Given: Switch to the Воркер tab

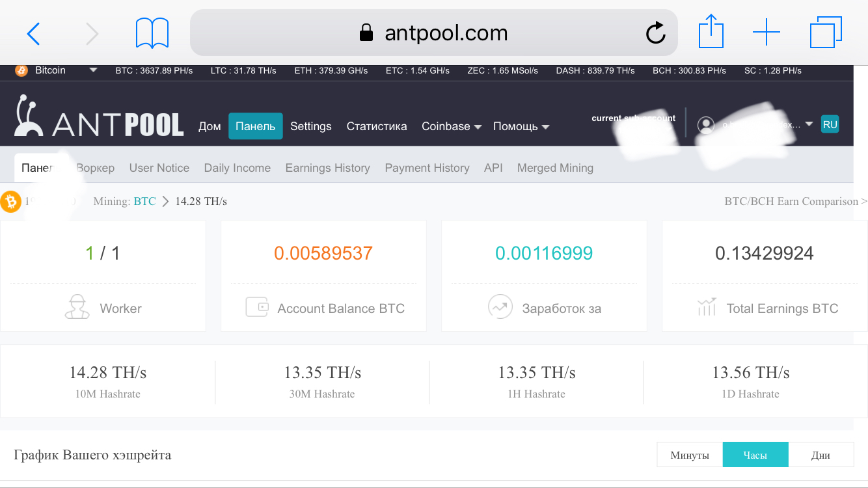Looking at the screenshot, I should (x=95, y=168).
